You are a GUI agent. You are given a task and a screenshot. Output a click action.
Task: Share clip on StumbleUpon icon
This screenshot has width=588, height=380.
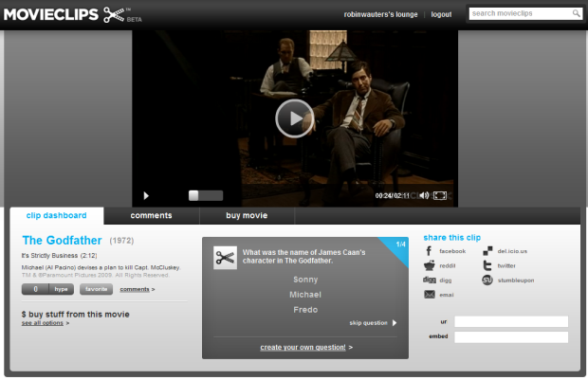click(x=487, y=280)
